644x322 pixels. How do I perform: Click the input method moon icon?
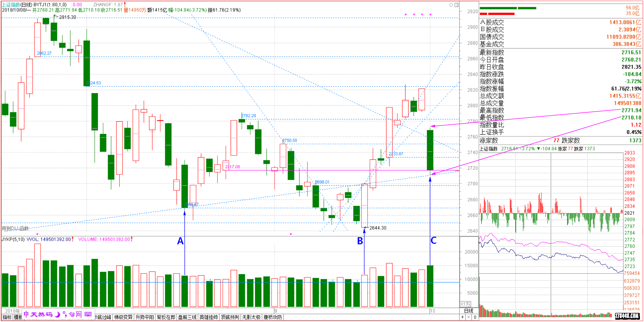(58, 314)
